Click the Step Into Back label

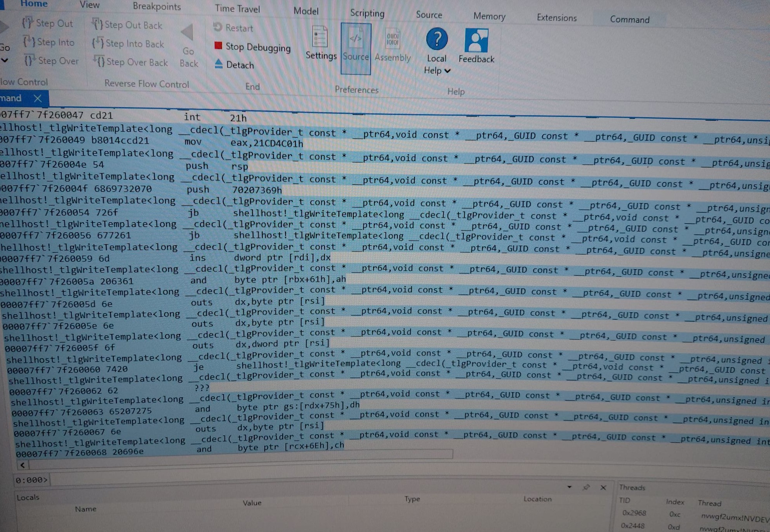pos(135,43)
